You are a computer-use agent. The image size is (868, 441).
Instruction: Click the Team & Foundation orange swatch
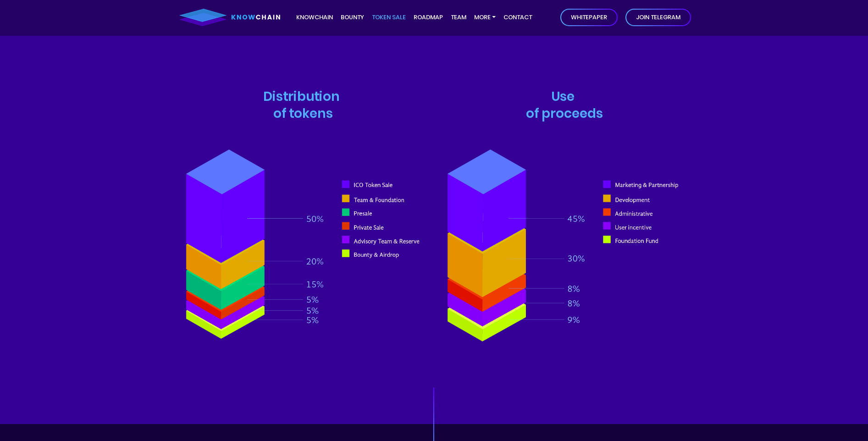(x=346, y=198)
